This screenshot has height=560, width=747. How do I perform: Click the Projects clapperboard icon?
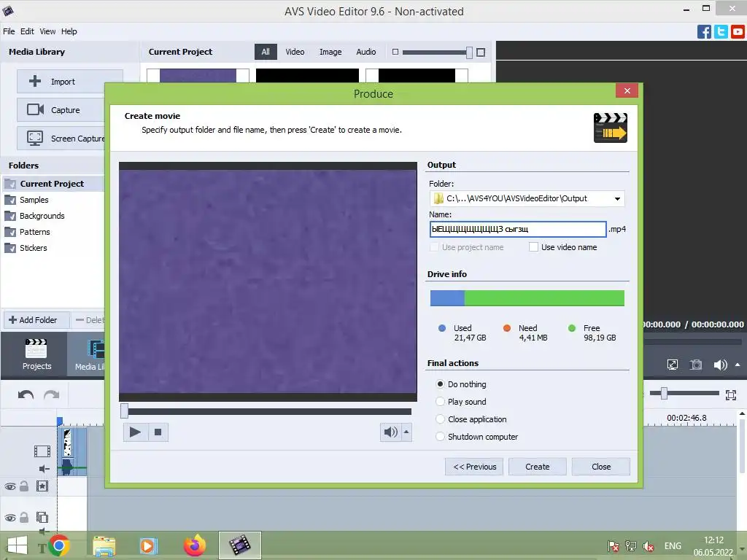click(36, 349)
